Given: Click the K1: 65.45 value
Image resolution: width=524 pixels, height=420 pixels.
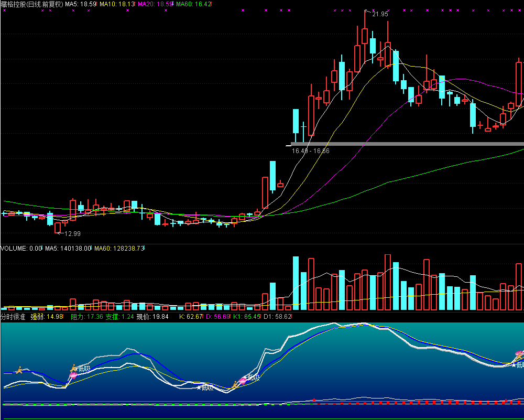Looking at the screenshot, I should point(247,317).
